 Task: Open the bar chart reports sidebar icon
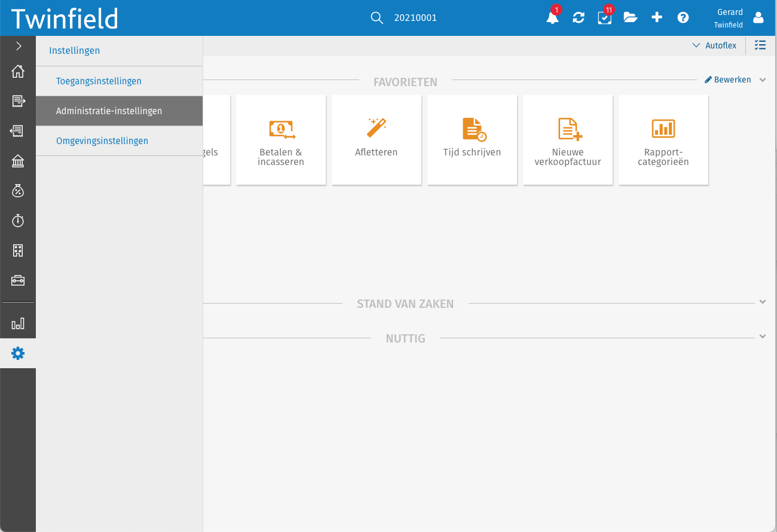[x=18, y=323]
